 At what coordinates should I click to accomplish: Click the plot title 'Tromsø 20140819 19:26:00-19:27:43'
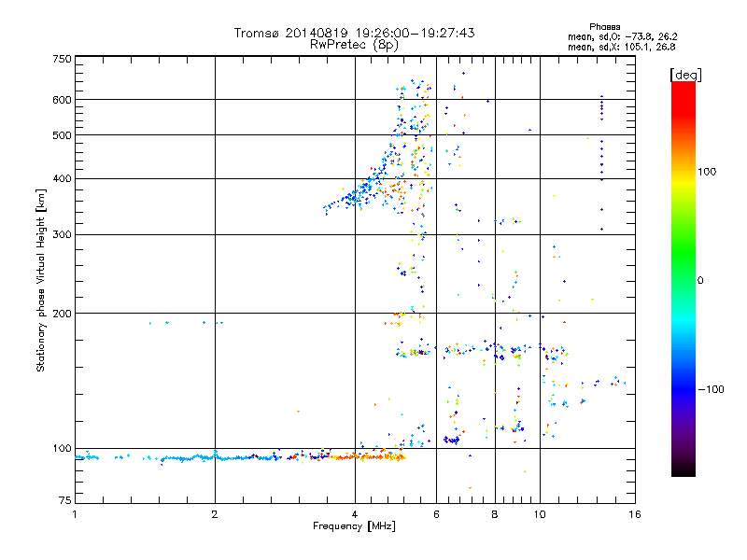coord(354,33)
